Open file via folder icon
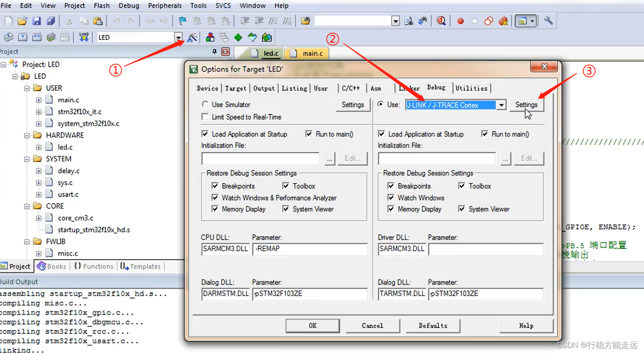The image size is (644, 353). pyautogui.click(x=22, y=21)
